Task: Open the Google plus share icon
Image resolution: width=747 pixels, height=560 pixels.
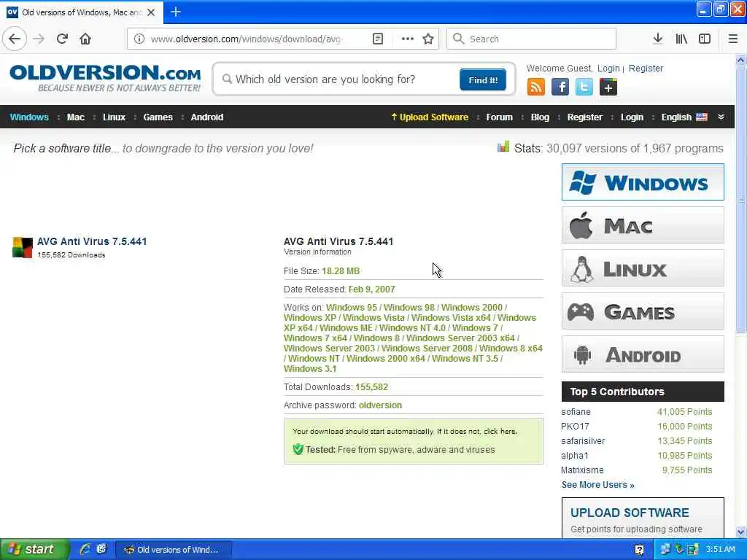Action: pos(608,87)
